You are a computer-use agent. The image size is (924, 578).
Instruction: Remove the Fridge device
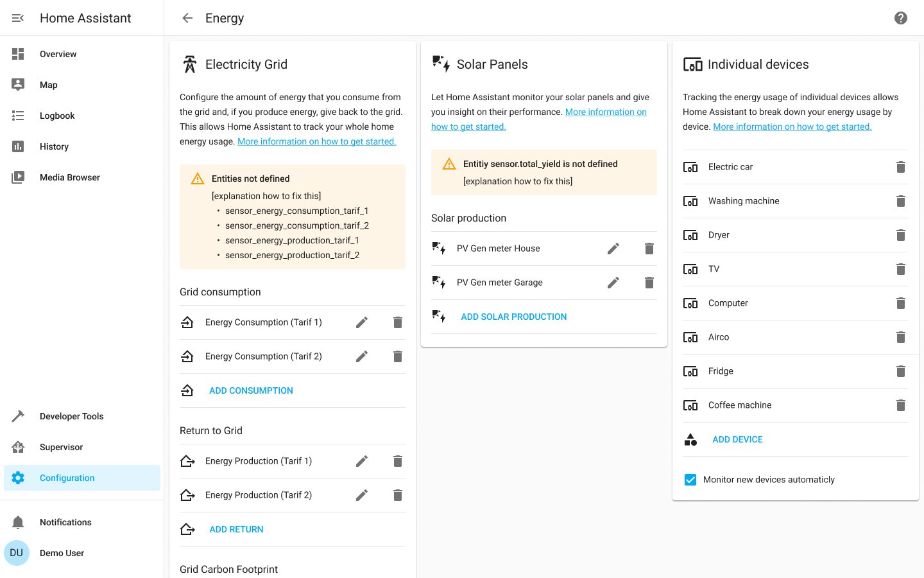point(901,371)
